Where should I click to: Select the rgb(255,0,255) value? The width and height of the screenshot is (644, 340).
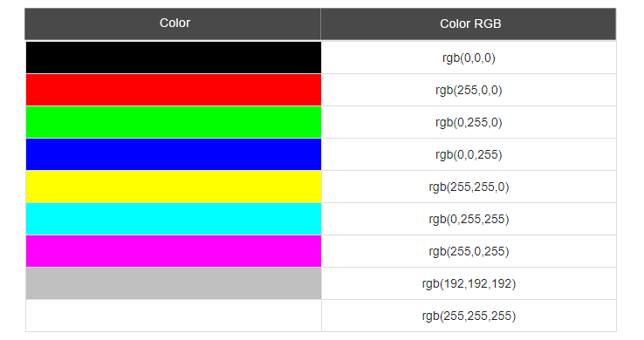click(x=469, y=251)
